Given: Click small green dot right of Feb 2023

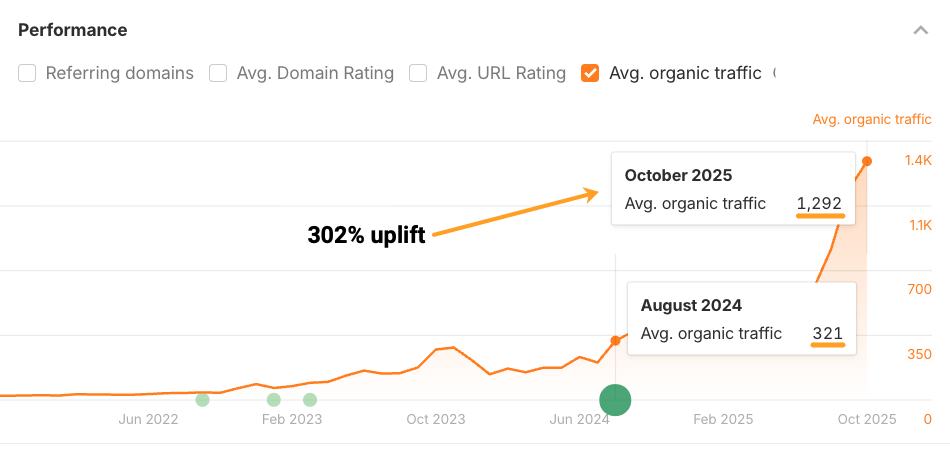Looking at the screenshot, I should tap(310, 400).
